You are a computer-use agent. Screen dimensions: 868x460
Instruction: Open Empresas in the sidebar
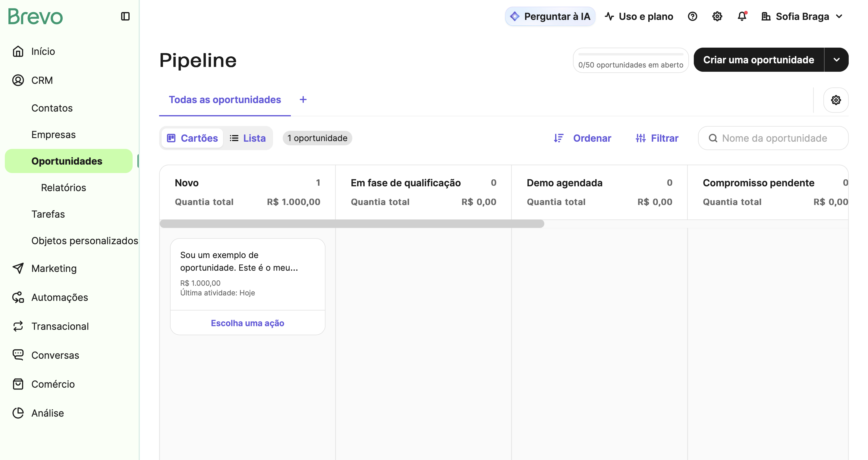54,134
